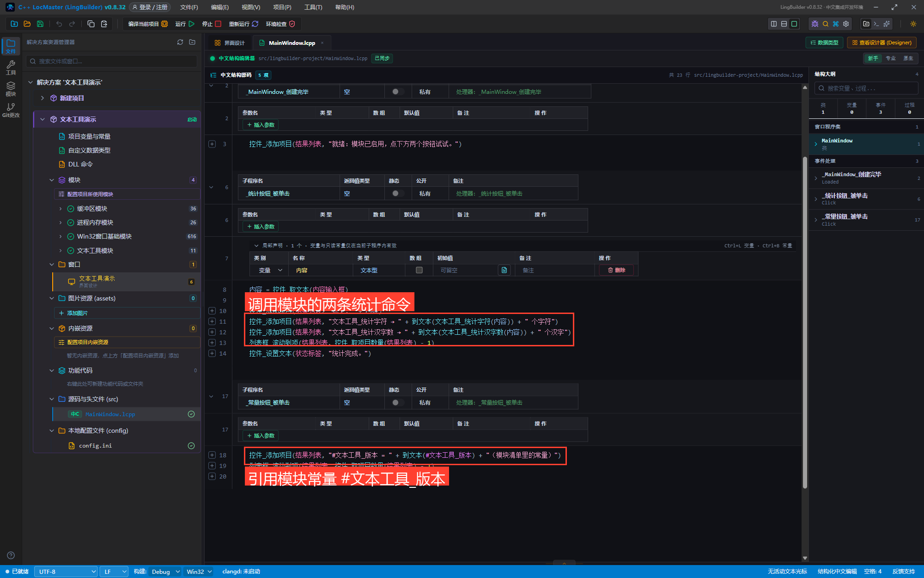The height and width of the screenshot is (578, 924).
Task: Click the 运行 button
Action: tap(185, 24)
